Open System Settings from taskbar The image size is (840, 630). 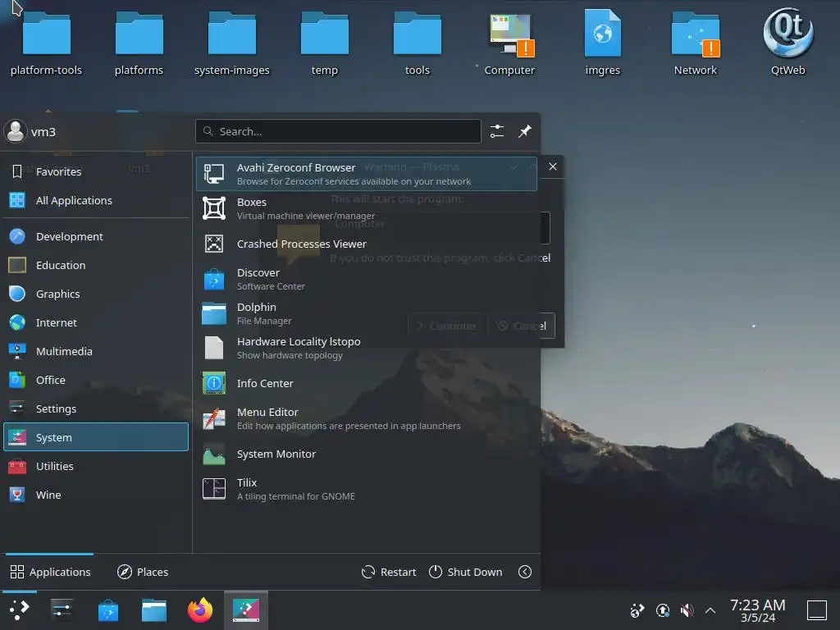(x=62, y=610)
